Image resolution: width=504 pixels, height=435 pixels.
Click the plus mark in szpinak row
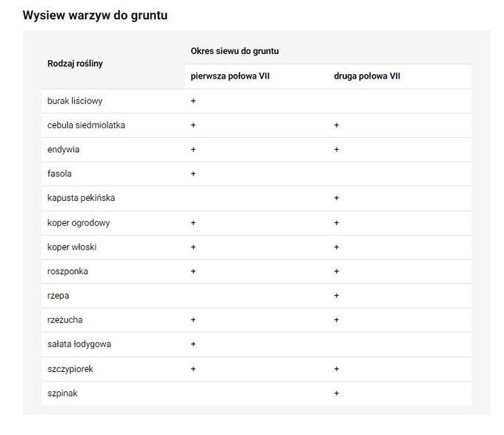click(x=336, y=394)
